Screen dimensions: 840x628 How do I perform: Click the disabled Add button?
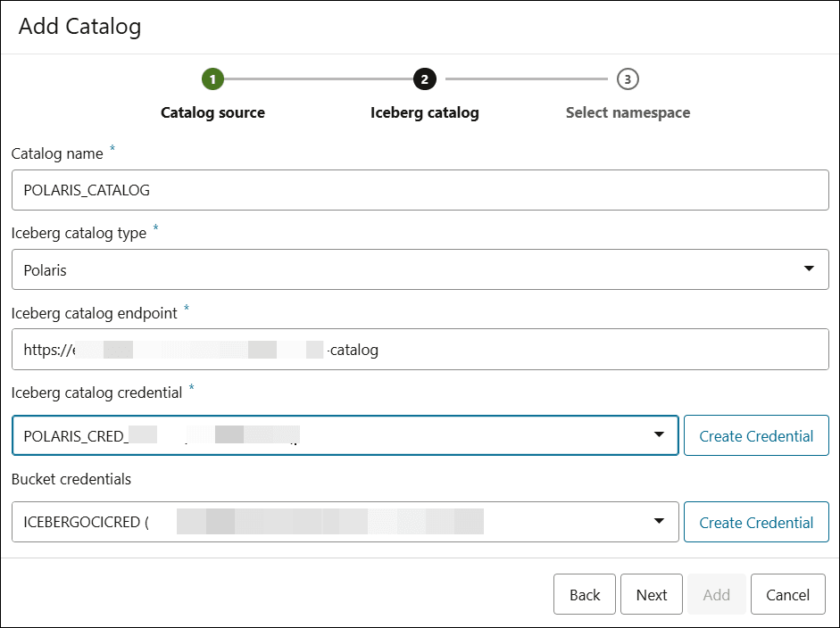716,594
